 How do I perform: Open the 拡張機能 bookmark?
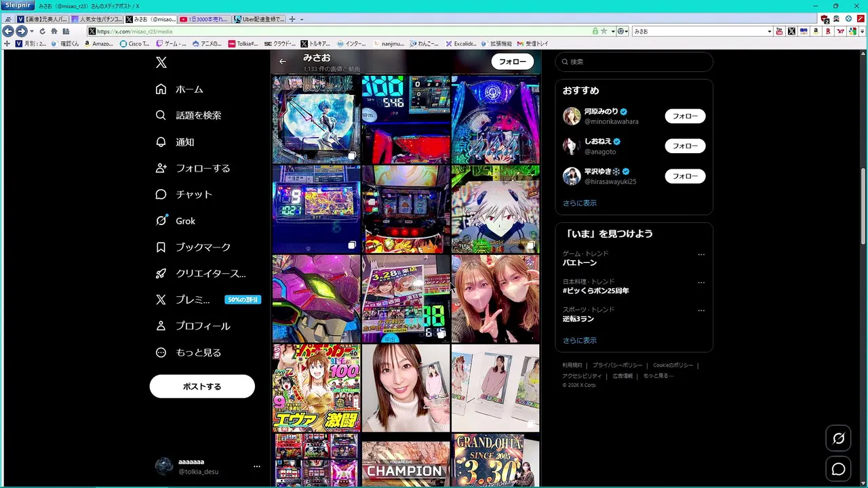coord(496,43)
